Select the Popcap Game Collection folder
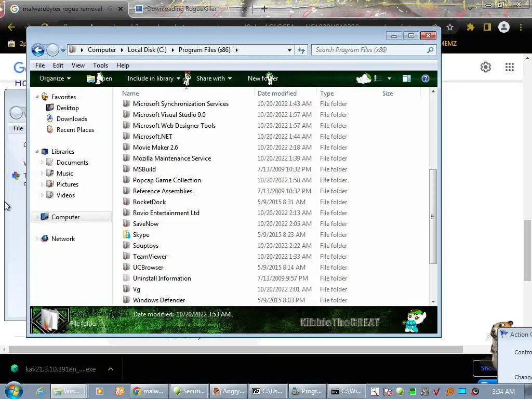This screenshot has height=399, width=532. coord(167,180)
